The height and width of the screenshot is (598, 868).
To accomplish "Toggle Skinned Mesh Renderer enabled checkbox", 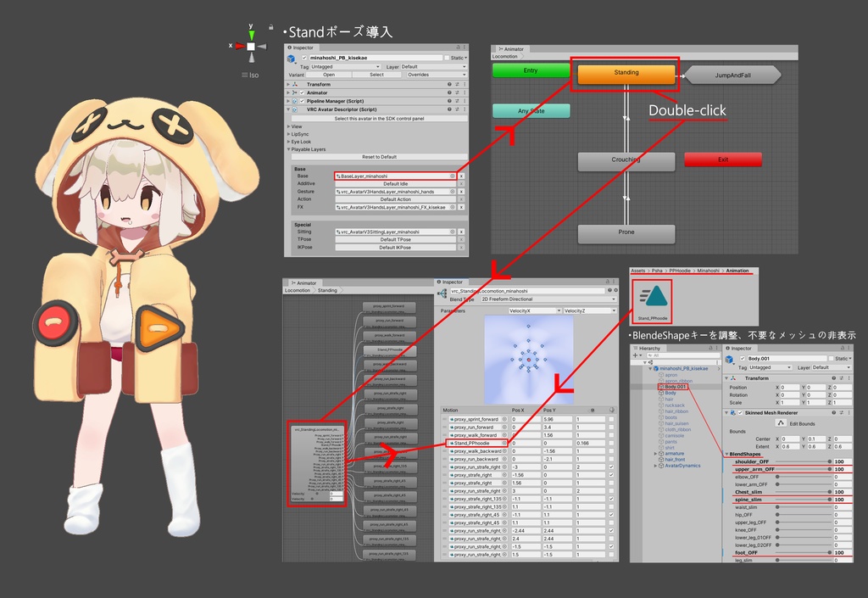I will [740, 413].
